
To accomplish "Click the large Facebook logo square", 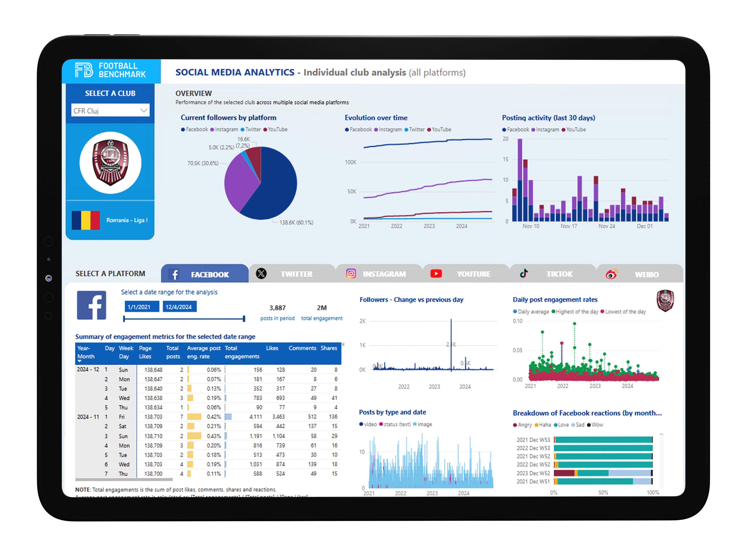I will pyautogui.click(x=91, y=305).
